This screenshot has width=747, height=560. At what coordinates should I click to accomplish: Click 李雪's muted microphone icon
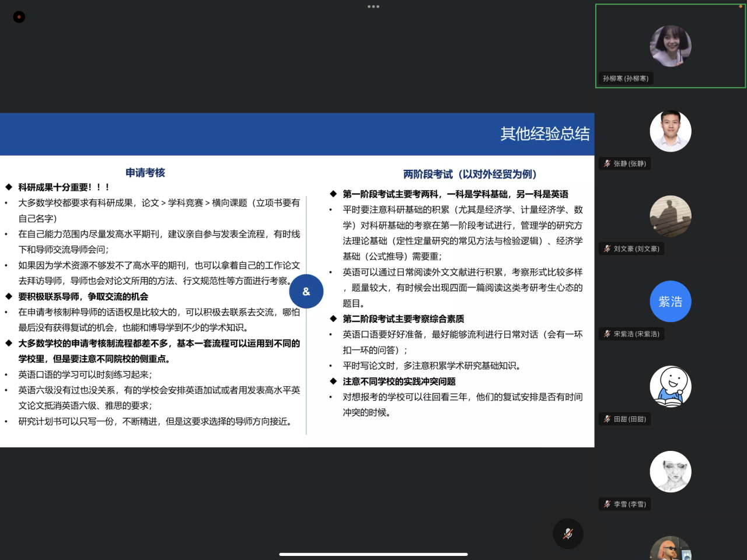point(607,505)
